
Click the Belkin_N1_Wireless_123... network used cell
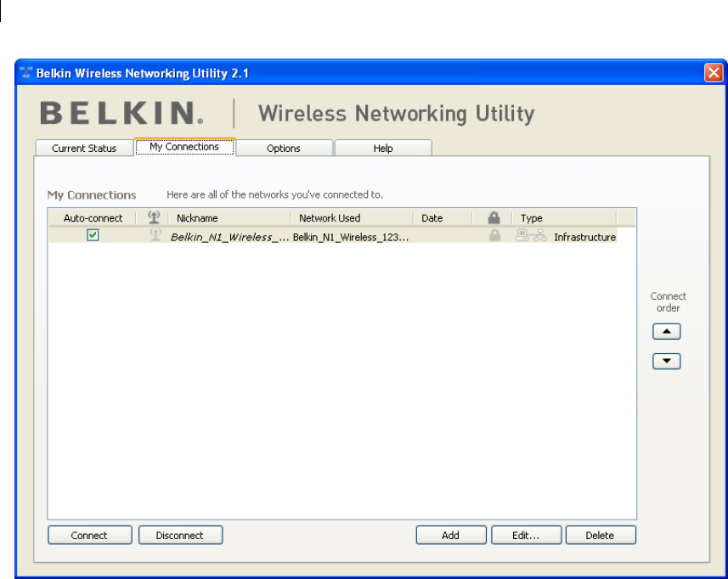[x=351, y=237]
